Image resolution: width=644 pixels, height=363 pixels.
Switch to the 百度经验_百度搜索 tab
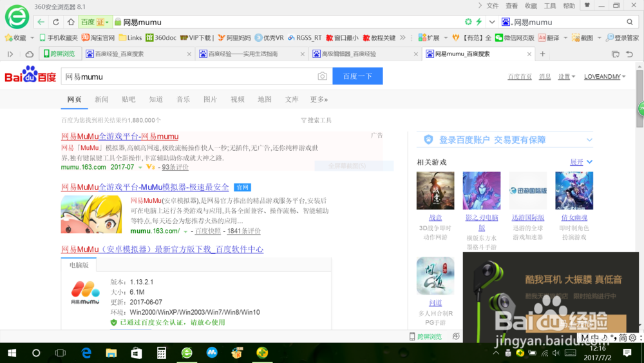click(x=138, y=54)
